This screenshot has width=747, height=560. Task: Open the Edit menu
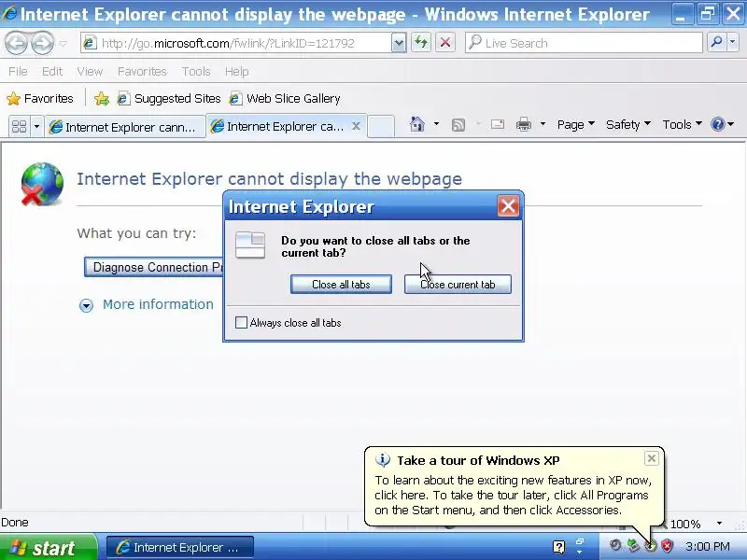tap(52, 72)
